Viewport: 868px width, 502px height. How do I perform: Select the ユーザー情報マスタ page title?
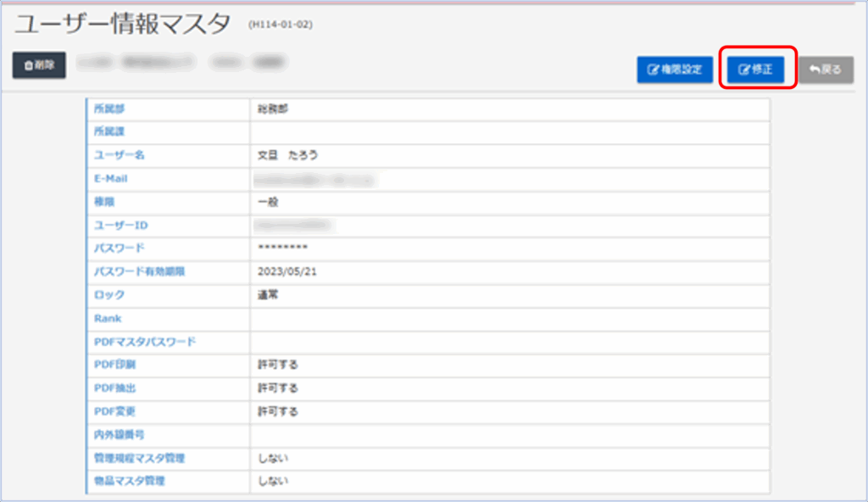(122, 25)
